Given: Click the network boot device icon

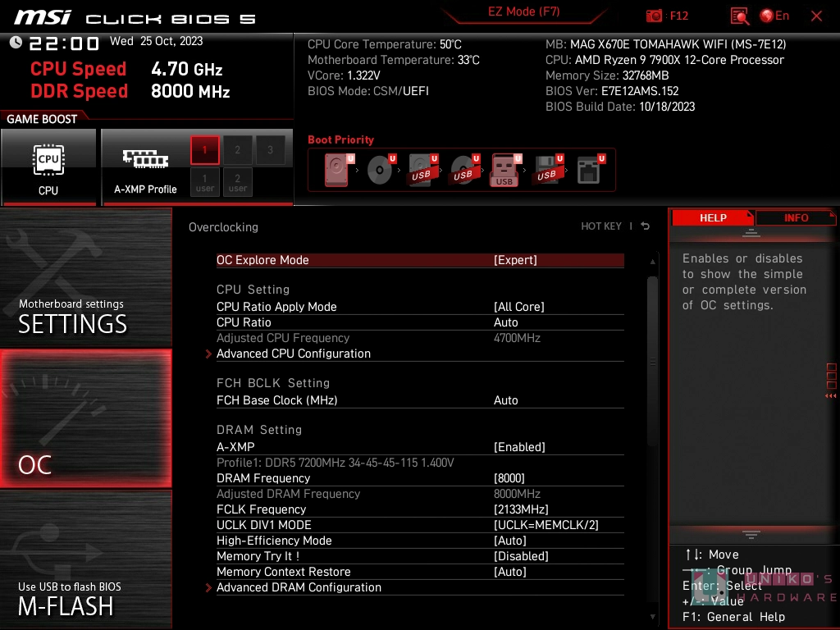Looking at the screenshot, I should coord(591,170).
